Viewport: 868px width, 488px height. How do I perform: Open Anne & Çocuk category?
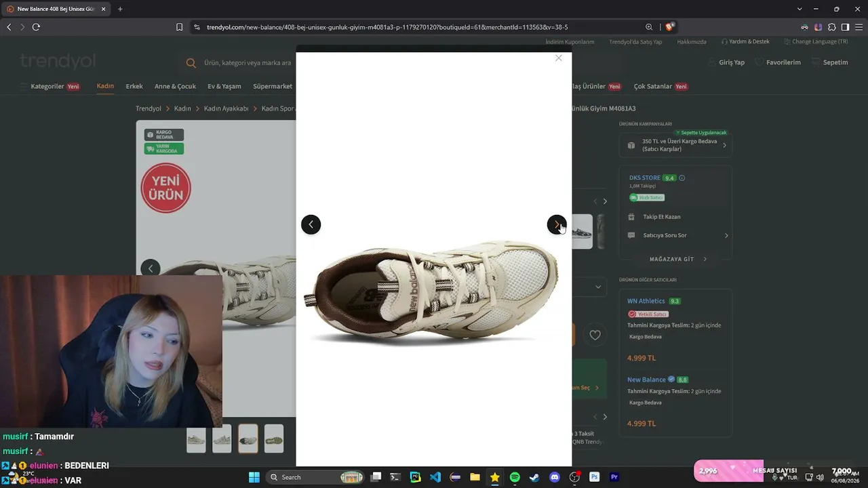(x=175, y=87)
